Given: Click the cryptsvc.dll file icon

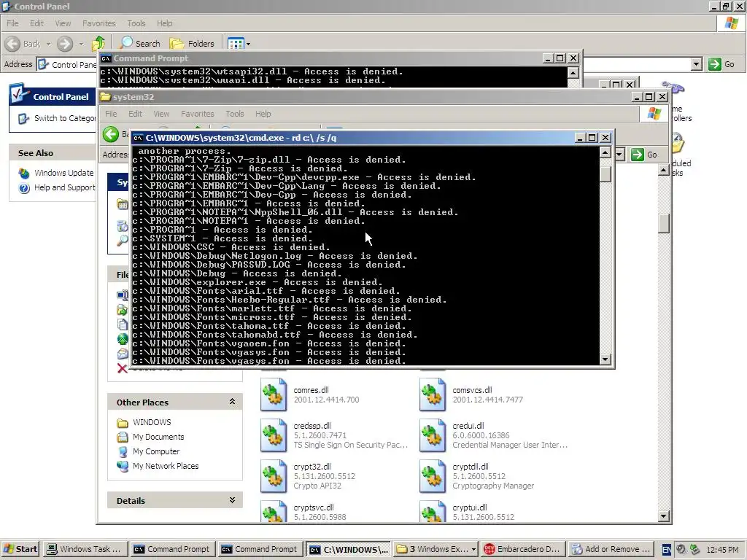Looking at the screenshot, I should click(274, 511).
